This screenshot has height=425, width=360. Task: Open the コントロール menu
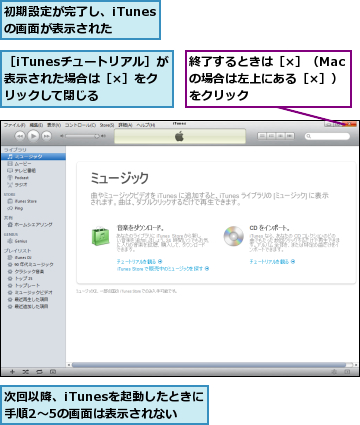pyautogui.click(x=80, y=125)
